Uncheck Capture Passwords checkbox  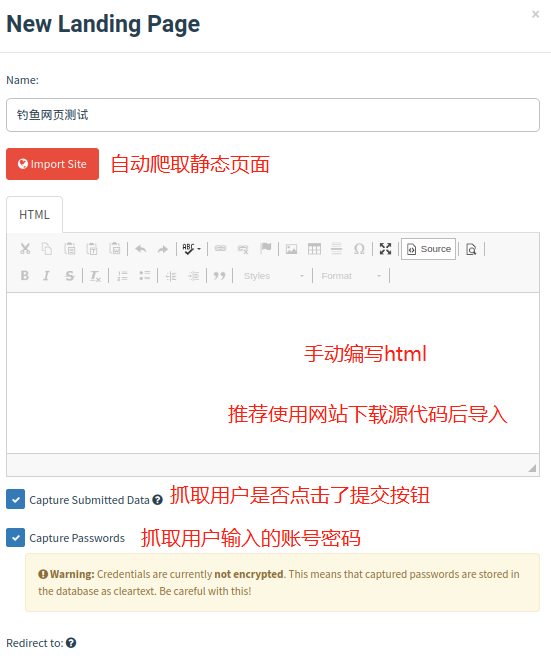tap(16, 538)
